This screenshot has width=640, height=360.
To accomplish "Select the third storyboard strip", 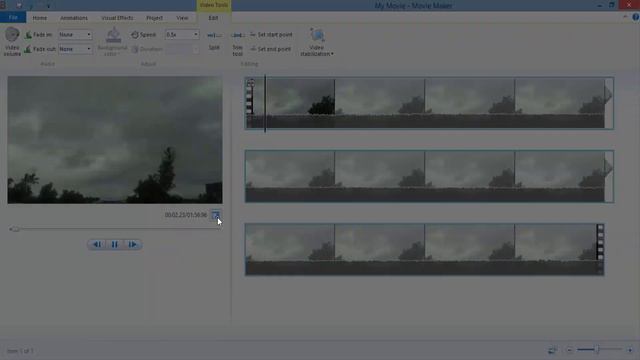I will click(x=424, y=249).
